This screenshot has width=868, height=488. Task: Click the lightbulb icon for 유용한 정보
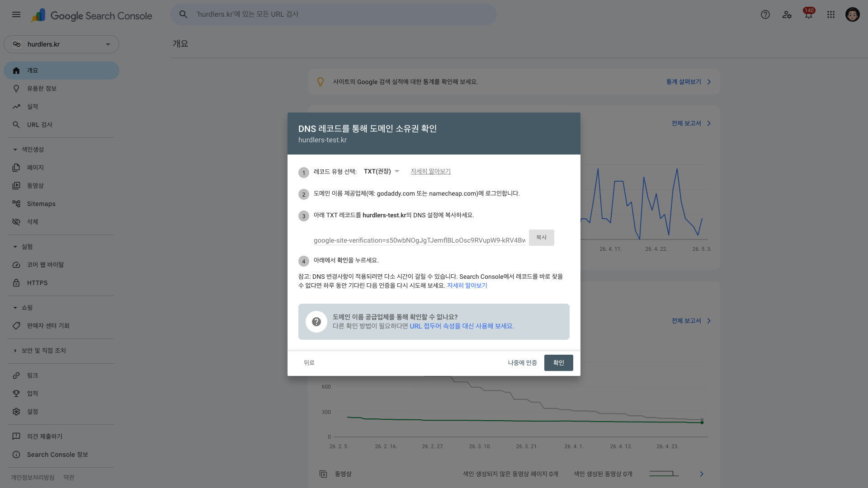point(16,89)
